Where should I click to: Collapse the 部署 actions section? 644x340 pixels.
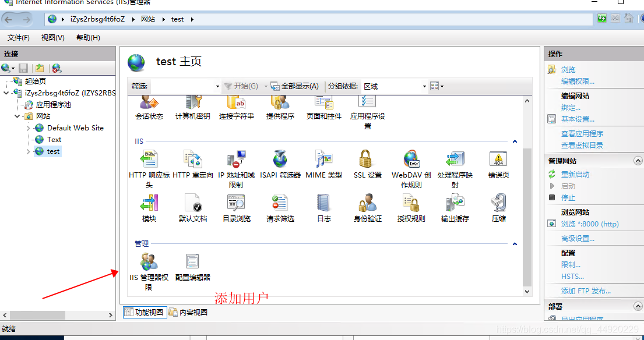click(x=638, y=306)
